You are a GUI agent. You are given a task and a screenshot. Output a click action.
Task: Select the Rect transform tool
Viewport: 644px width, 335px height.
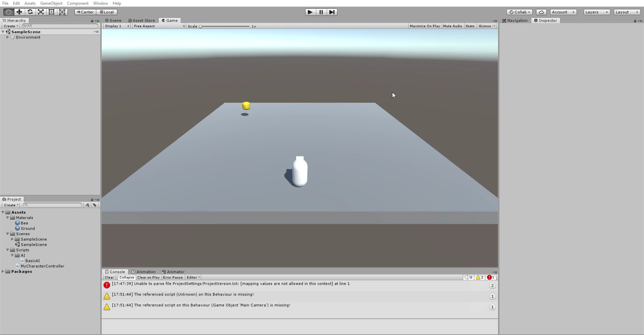[52, 12]
